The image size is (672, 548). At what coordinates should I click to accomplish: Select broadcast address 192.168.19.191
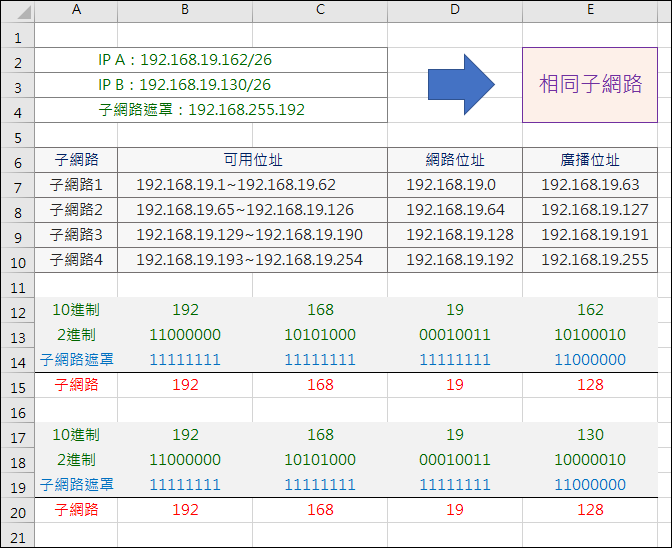click(590, 235)
